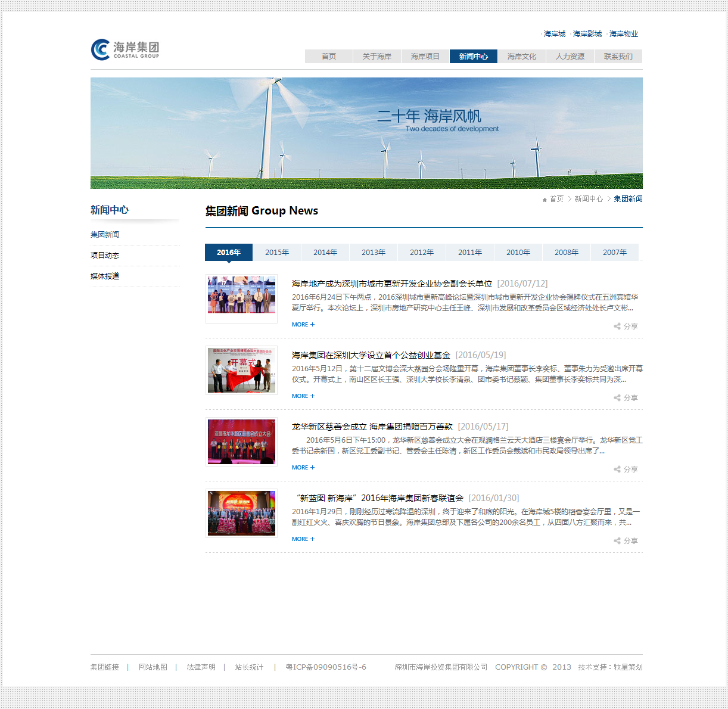
Task: Go to the 人力资源 section
Action: (x=570, y=56)
